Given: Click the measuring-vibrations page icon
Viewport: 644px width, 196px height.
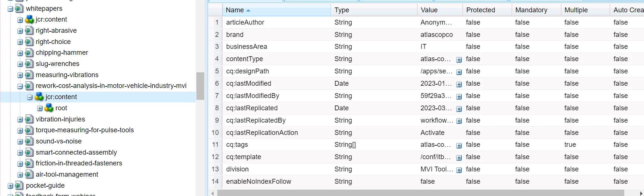Looking at the screenshot, I should tap(29, 75).
